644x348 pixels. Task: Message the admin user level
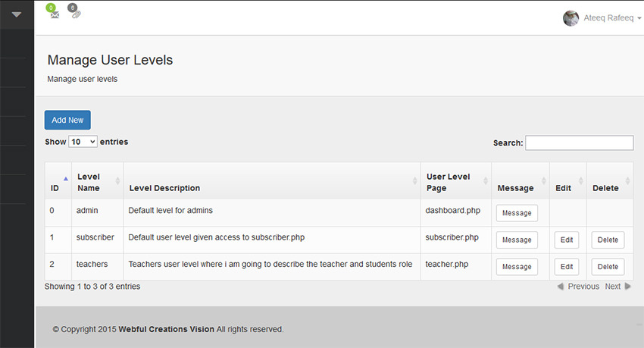(x=517, y=213)
